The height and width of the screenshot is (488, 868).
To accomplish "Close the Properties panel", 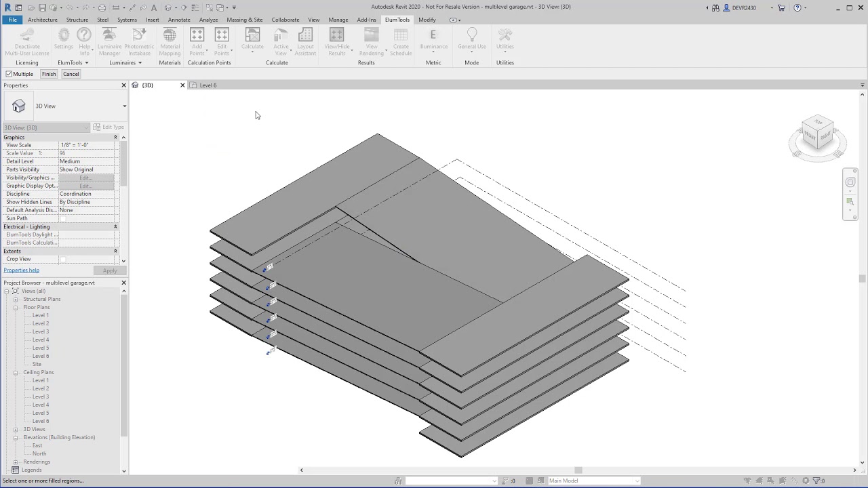I will pyautogui.click(x=123, y=85).
